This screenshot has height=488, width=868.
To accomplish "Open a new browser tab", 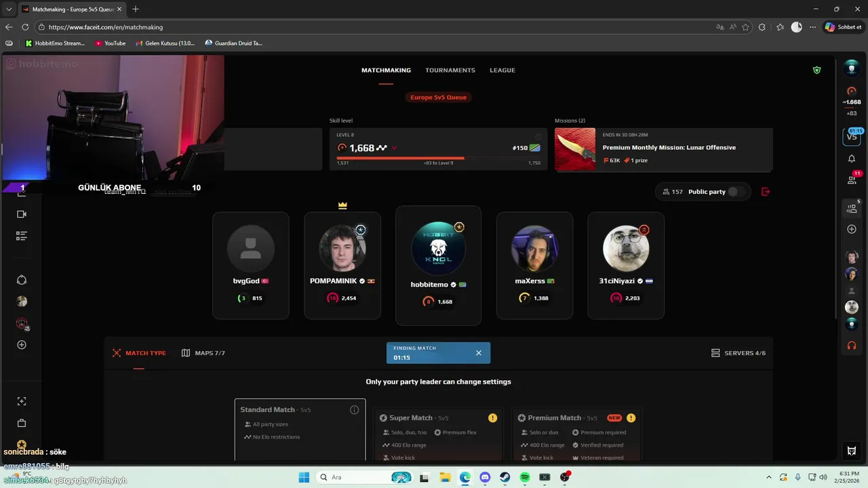I will click(136, 9).
